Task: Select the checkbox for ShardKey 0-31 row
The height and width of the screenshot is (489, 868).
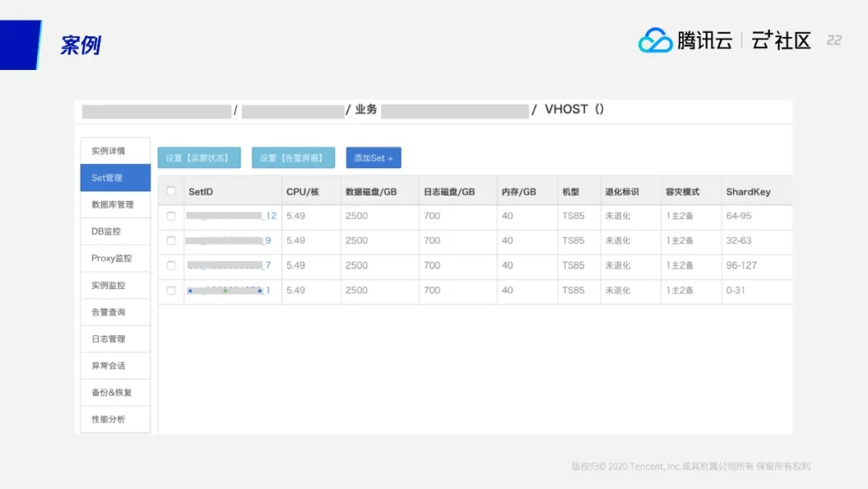Action: pos(171,290)
